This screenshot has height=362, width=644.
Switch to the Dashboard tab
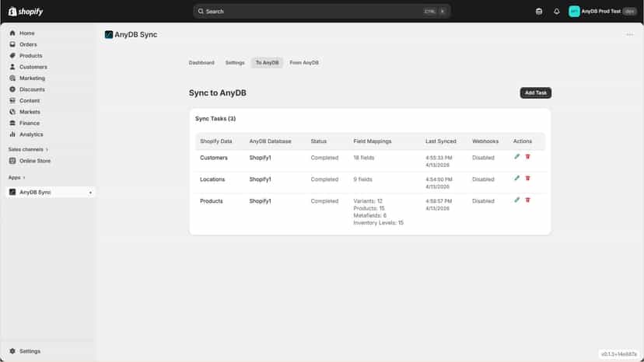point(201,63)
